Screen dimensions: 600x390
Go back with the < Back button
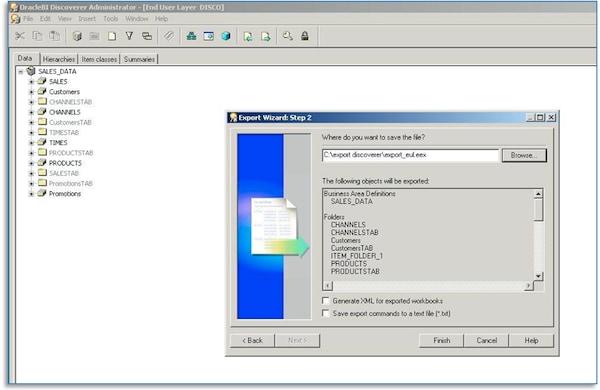[252, 340]
